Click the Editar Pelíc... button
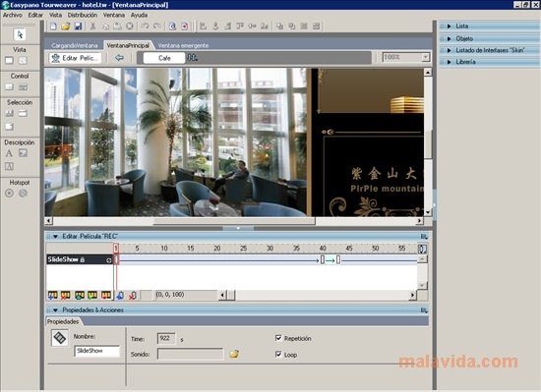The image size is (541, 392). [x=75, y=58]
